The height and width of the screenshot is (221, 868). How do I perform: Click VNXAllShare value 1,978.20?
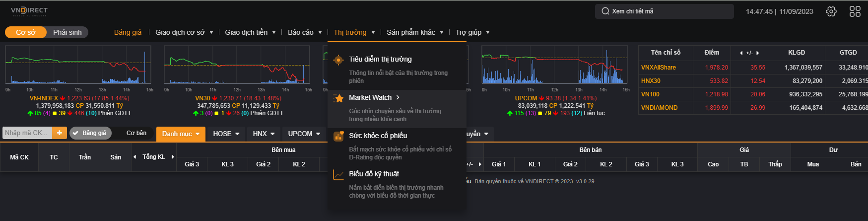[x=717, y=68]
